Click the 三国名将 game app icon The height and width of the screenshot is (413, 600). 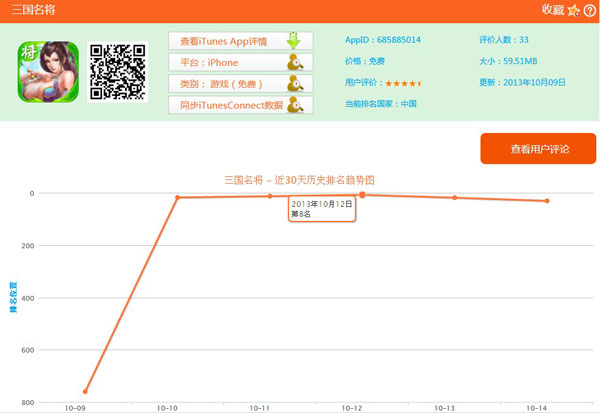point(48,71)
